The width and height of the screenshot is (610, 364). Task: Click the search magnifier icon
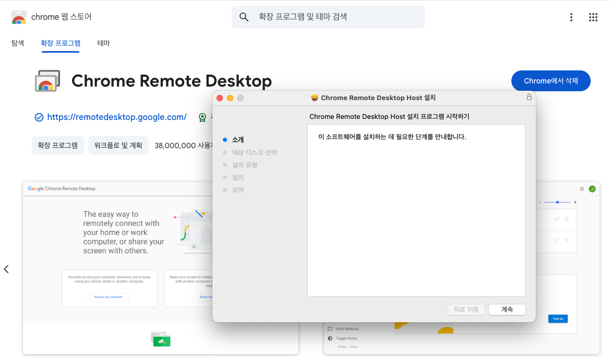pyautogui.click(x=244, y=17)
